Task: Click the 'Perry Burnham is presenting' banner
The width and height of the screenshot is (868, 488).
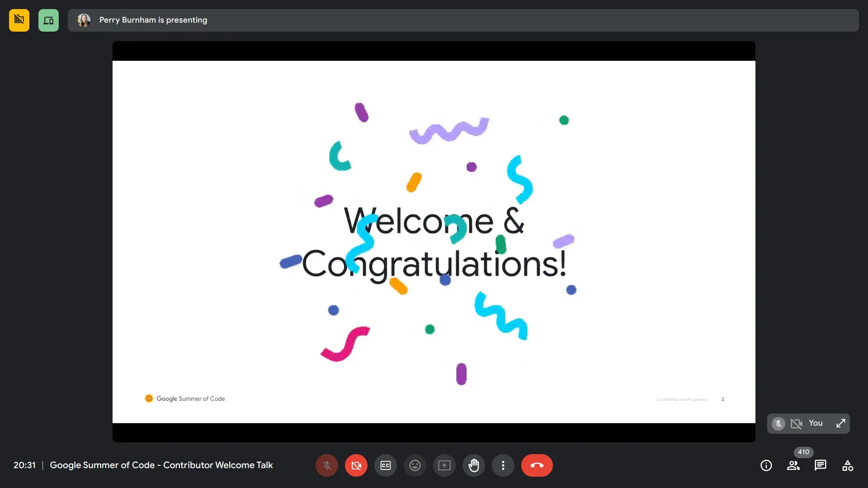Action: tap(153, 20)
